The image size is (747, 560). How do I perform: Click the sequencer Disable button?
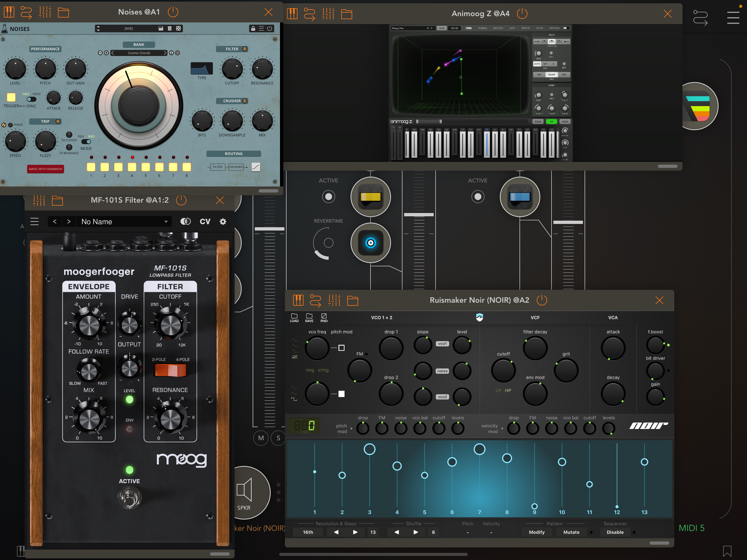(x=615, y=532)
